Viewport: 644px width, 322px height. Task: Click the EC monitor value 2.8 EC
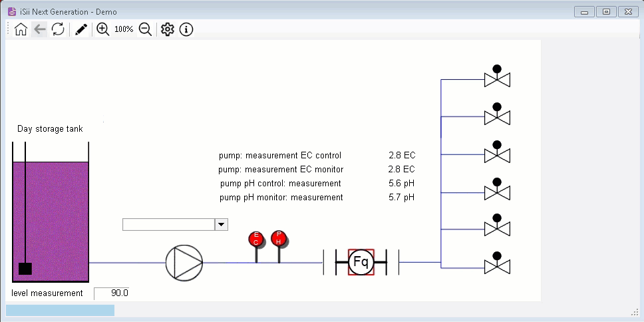point(401,169)
